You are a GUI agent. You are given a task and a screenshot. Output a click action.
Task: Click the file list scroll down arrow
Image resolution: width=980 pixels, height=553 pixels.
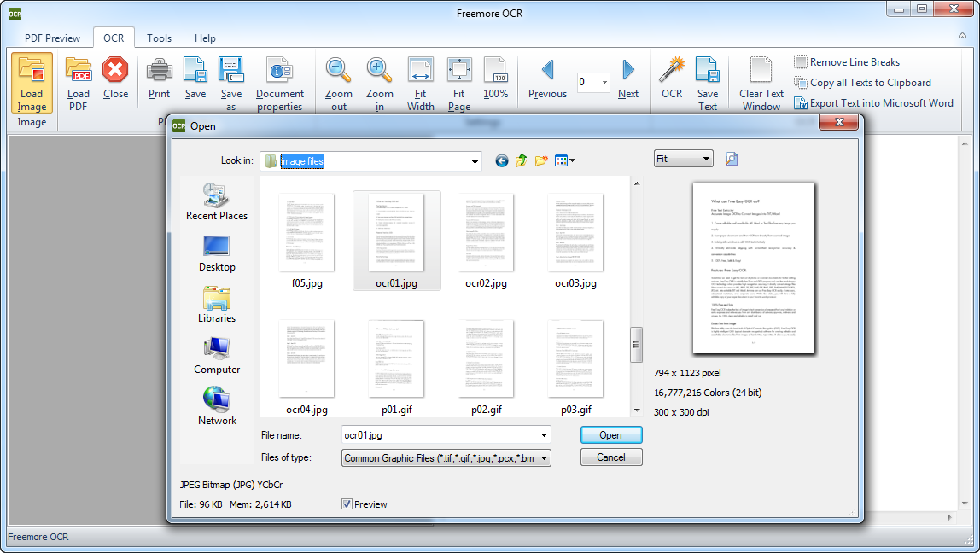coord(637,410)
